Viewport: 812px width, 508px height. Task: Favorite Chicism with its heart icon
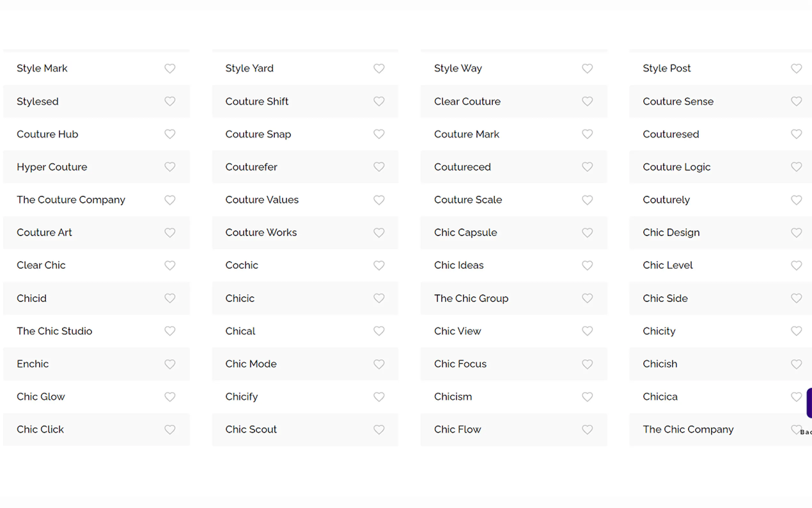tap(587, 397)
